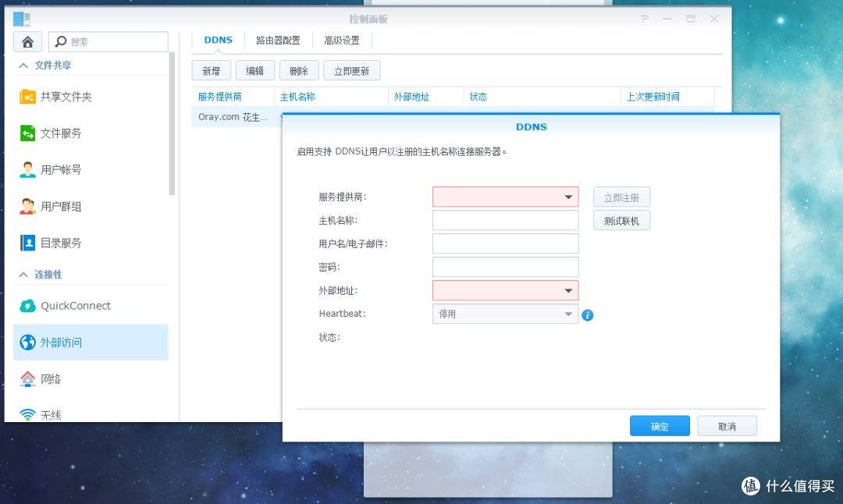Click the 搜索 search box

[108, 41]
